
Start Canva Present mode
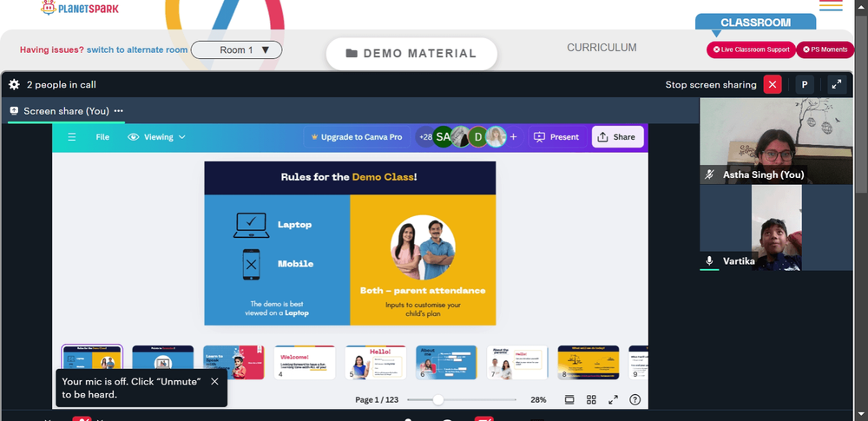point(557,137)
